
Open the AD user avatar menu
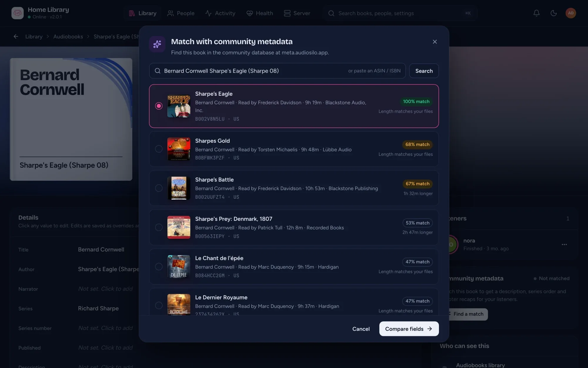(571, 13)
